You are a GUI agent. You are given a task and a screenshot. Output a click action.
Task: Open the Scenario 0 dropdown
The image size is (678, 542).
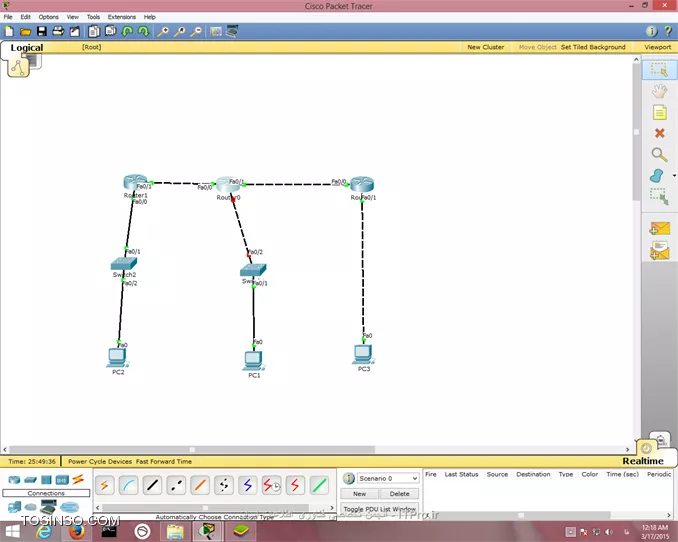coord(388,478)
